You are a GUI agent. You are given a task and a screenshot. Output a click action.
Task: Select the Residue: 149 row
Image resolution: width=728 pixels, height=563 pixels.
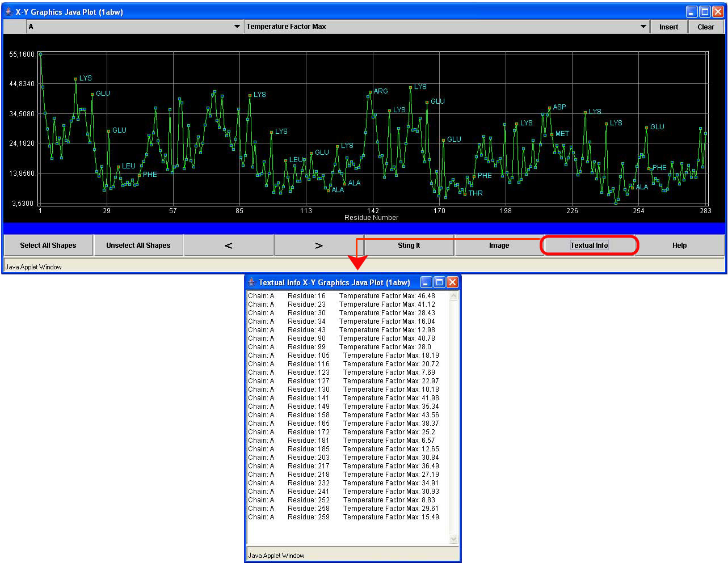click(x=344, y=407)
